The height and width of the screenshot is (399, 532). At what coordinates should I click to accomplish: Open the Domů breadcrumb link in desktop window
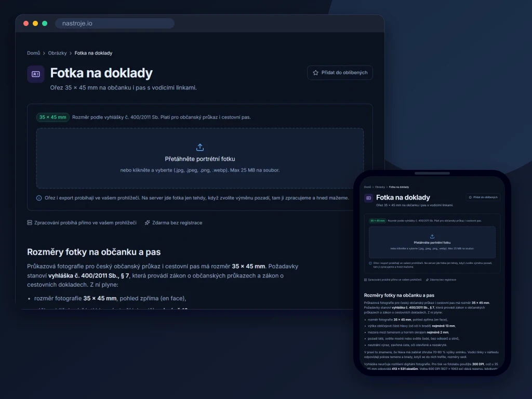pos(34,53)
